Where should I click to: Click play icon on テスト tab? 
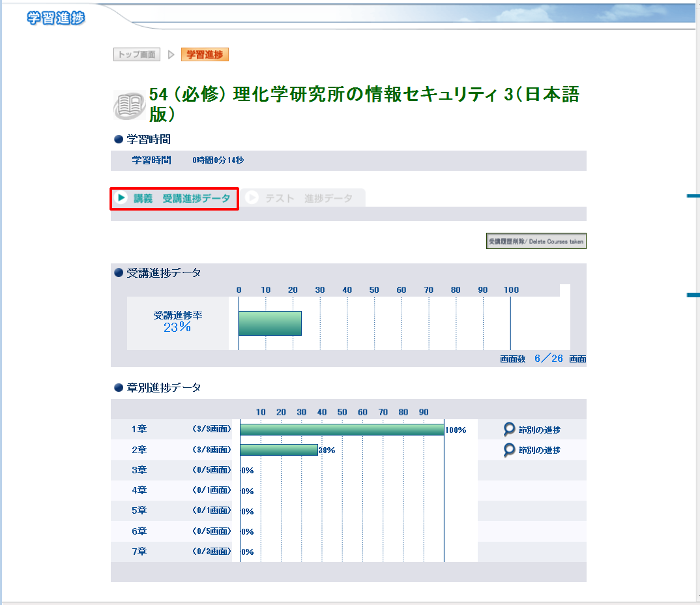(252, 198)
